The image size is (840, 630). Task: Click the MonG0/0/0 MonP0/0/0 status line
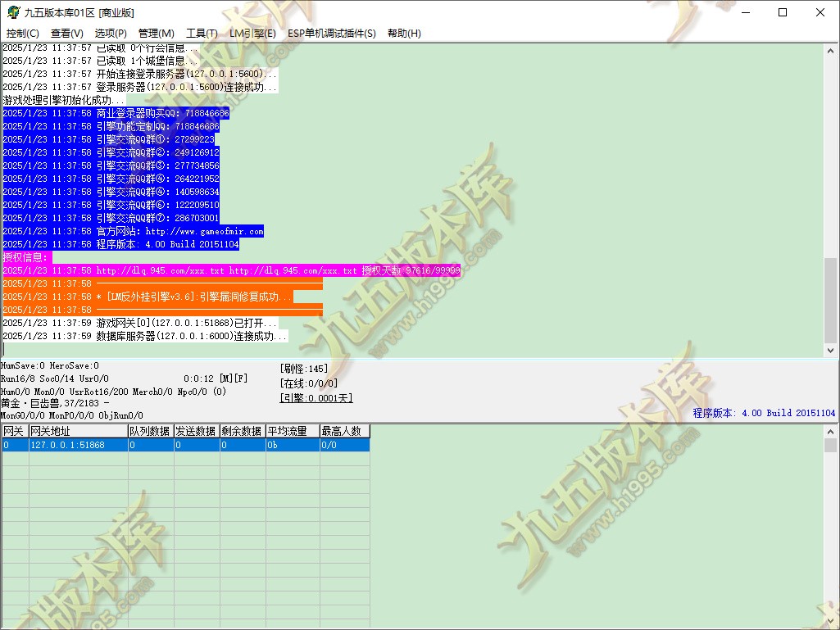(72, 415)
